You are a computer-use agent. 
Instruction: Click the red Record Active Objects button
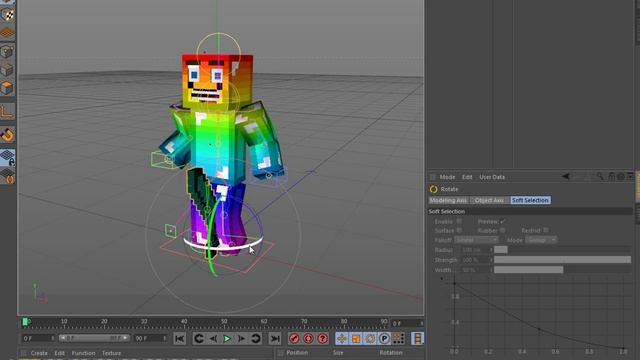[294, 338]
